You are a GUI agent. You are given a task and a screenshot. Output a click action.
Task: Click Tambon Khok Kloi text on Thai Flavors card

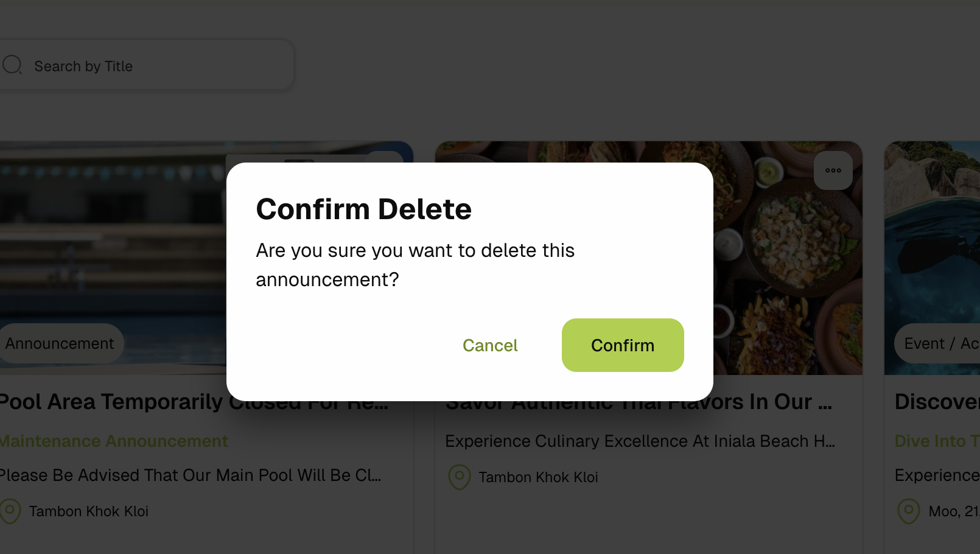(538, 477)
